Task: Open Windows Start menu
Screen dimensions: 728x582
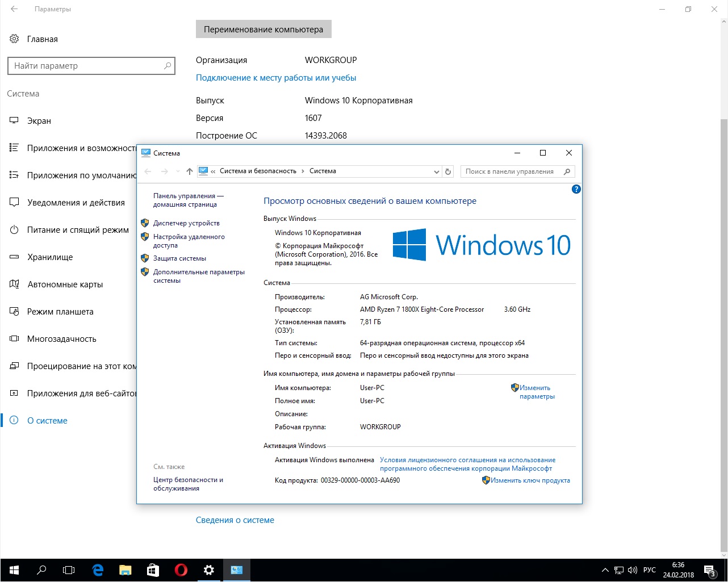Action: tap(14, 570)
